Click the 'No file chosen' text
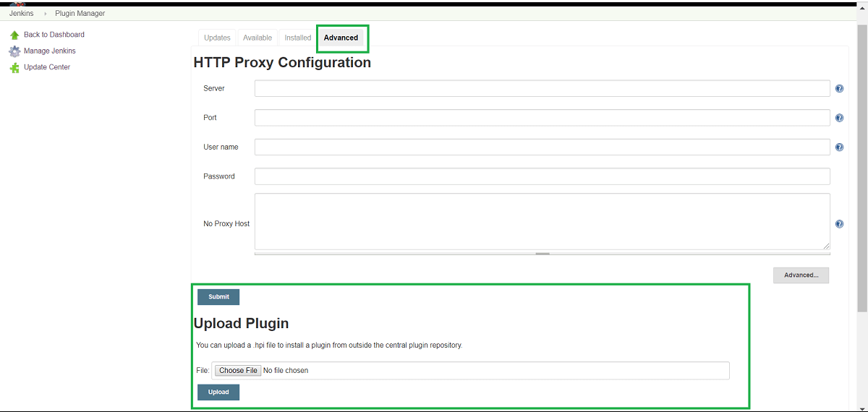Viewport: 868px width, 412px height. coord(286,371)
